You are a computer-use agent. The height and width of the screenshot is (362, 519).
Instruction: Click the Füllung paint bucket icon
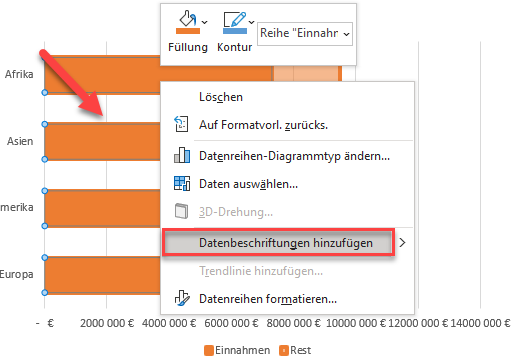[x=188, y=19]
